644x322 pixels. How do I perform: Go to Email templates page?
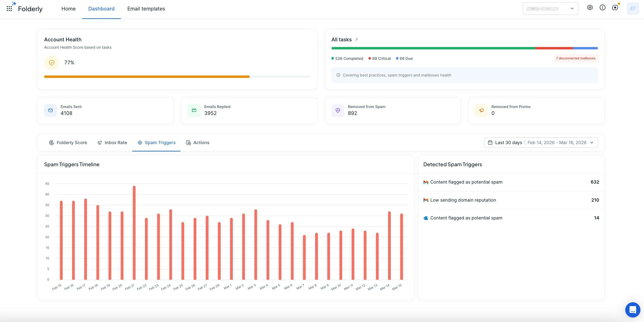pos(146,9)
